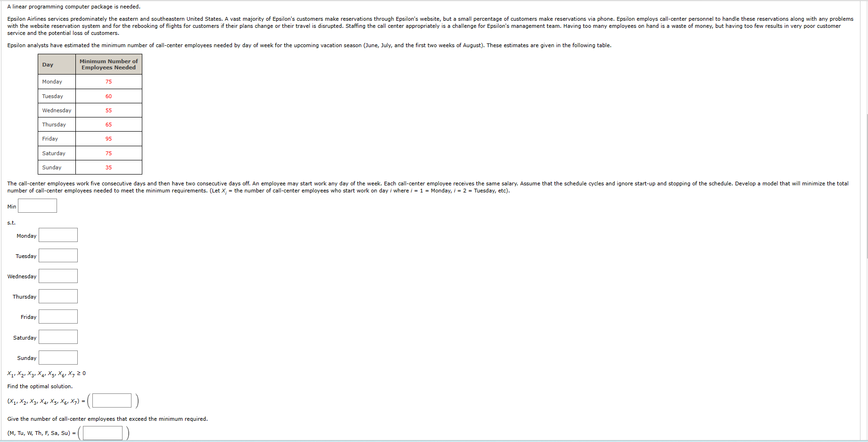Click the Wednesday row label in the table

(x=57, y=110)
